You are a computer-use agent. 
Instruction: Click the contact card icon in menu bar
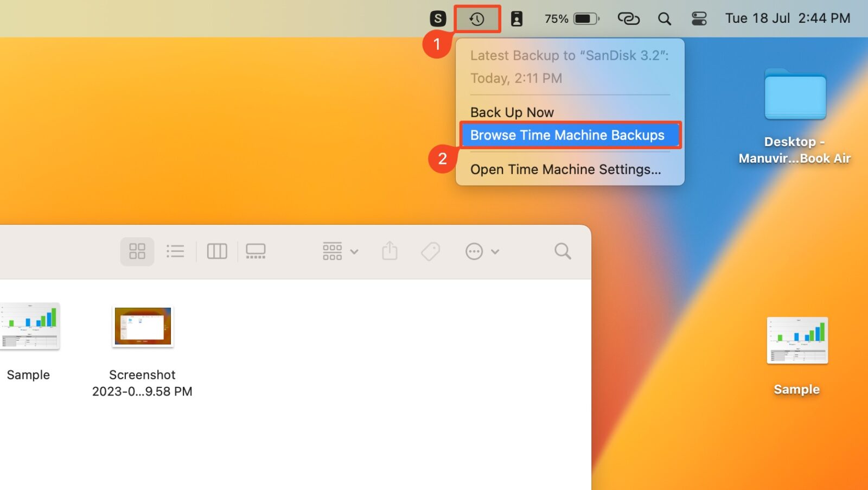pyautogui.click(x=517, y=18)
